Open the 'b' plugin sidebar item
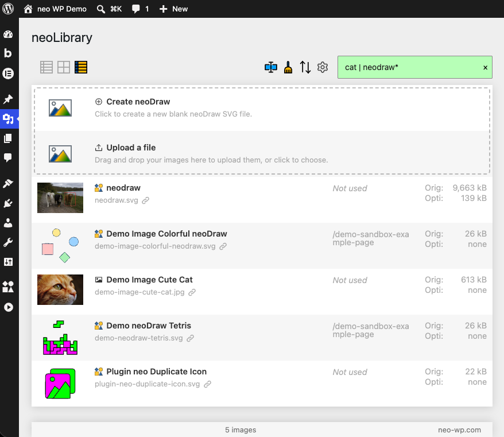This screenshot has height=437, width=504. [8, 53]
